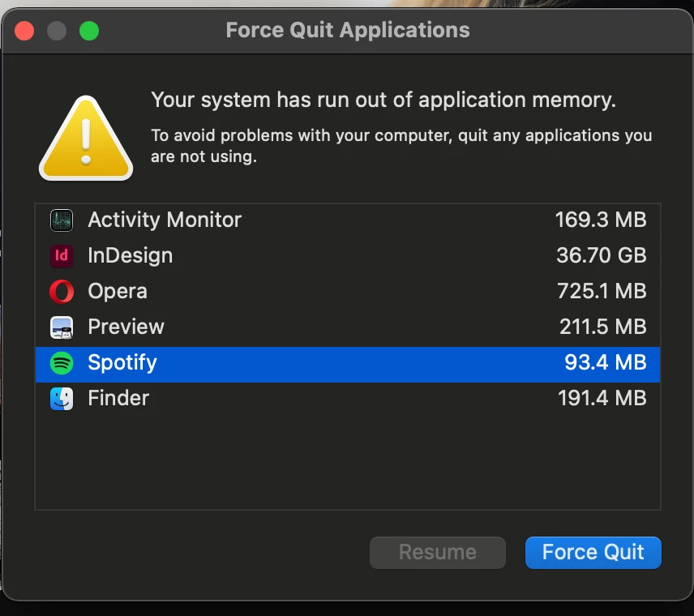Select the Activity Monitor row label
694x616 pixels.
pyautogui.click(x=165, y=220)
